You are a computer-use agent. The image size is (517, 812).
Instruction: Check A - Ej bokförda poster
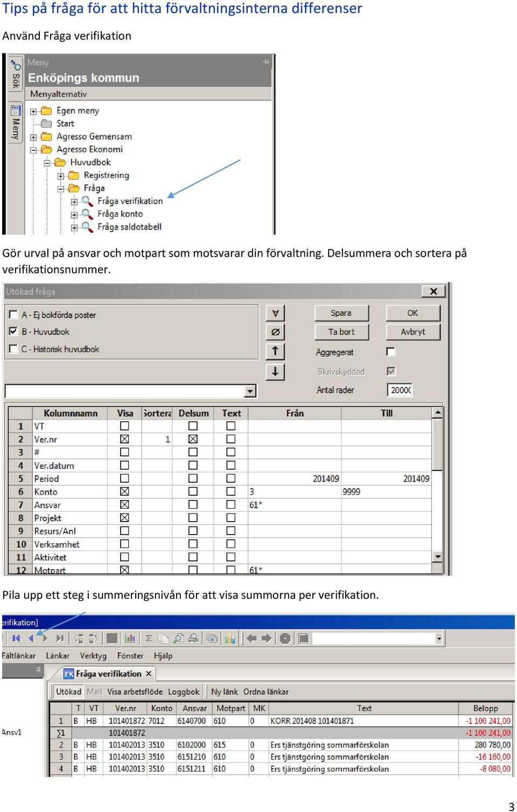point(13,315)
